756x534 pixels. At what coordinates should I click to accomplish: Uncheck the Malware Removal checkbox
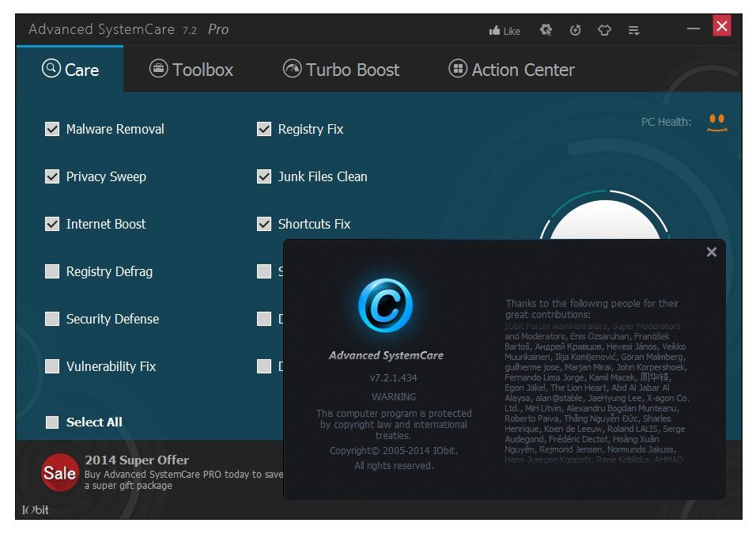(x=52, y=129)
